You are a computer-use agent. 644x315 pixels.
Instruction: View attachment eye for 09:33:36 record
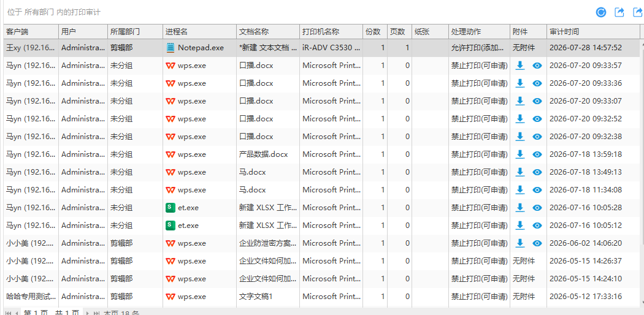tap(537, 83)
